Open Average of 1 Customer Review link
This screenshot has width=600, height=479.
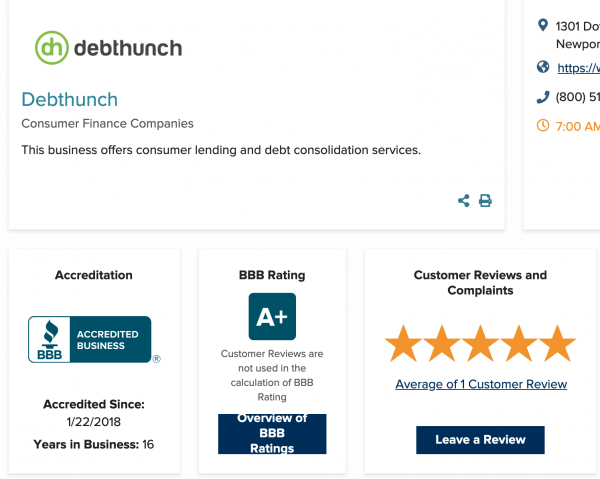coord(481,384)
